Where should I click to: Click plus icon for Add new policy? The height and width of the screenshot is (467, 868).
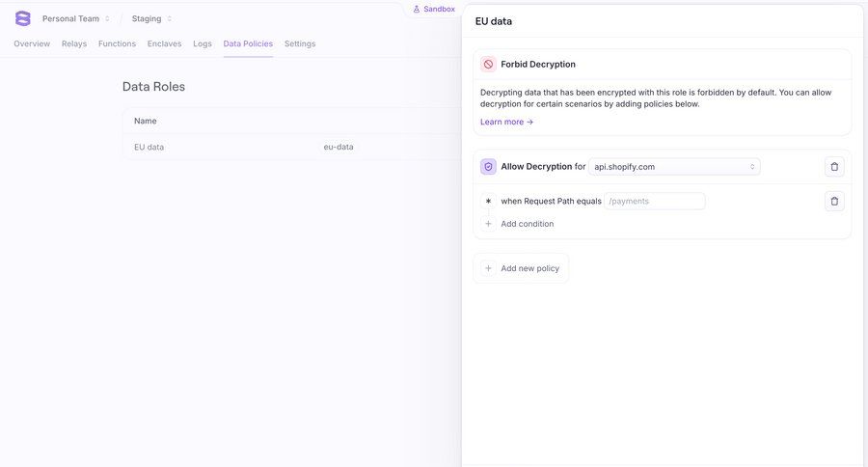click(488, 268)
